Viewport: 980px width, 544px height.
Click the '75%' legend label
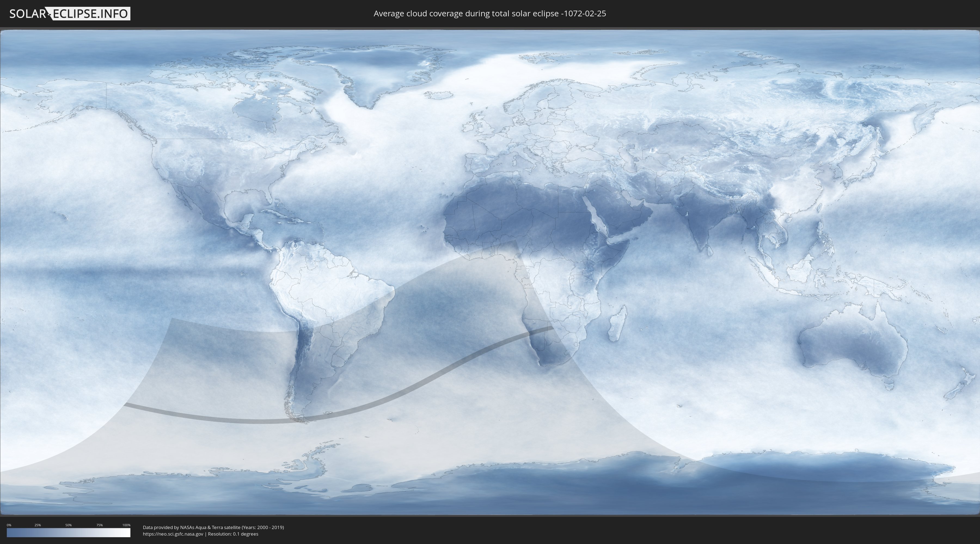point(99,525)
